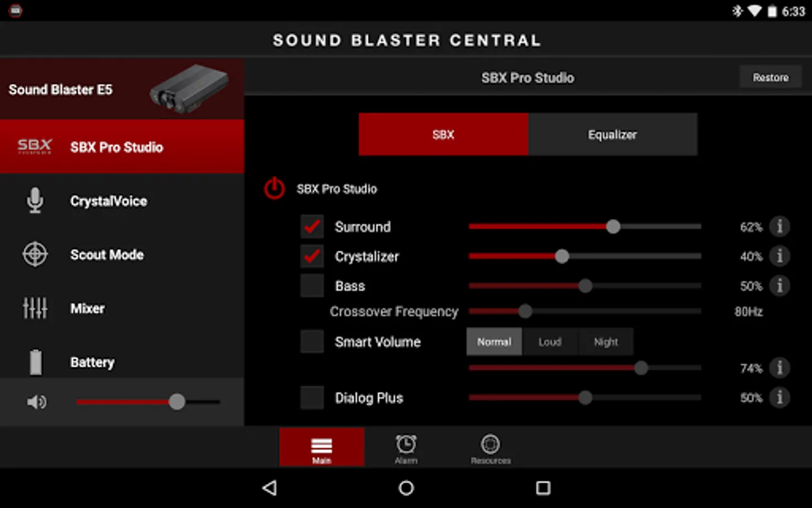Switch to the Equalizer tab
This screenshot has width=812, height=508.
pyautogui.click(x=612, y=134)
